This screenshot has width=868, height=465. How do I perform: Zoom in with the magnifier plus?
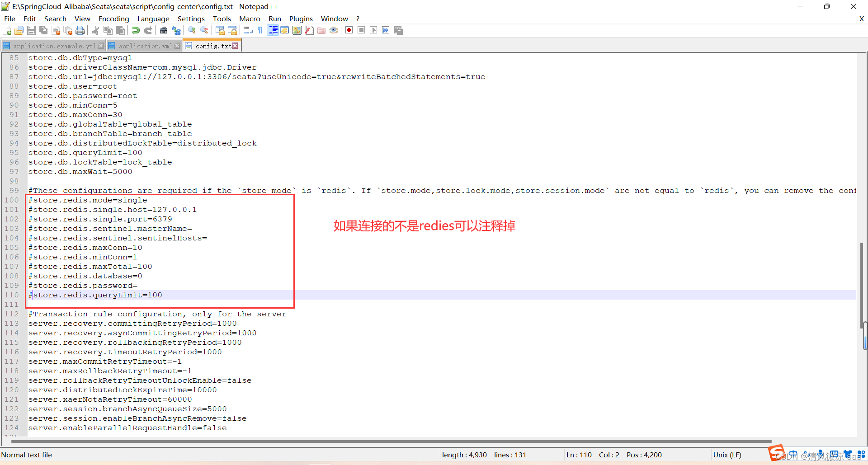pyautogui.click(x=192, y=30)
